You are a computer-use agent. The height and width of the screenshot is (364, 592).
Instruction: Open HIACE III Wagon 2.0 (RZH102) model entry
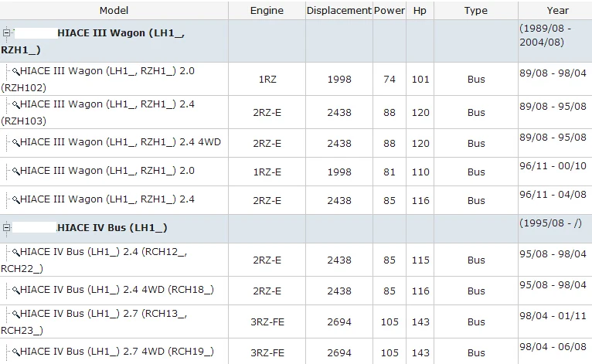click(x=98, y=80)
